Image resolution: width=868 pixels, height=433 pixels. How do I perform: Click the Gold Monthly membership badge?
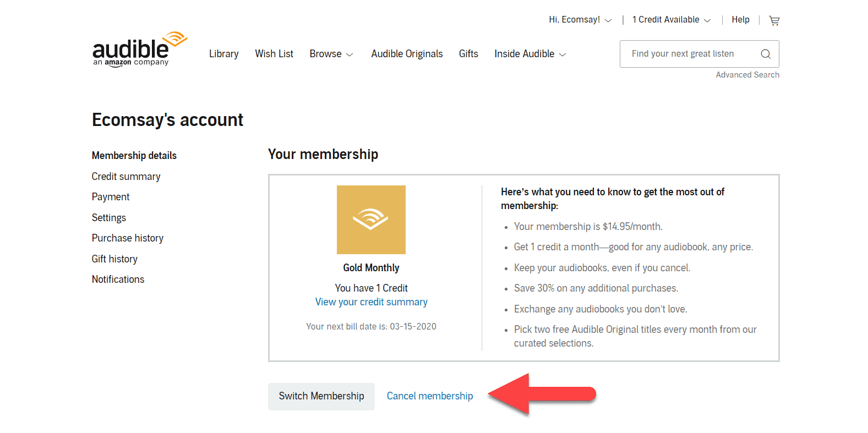[371, 220]
